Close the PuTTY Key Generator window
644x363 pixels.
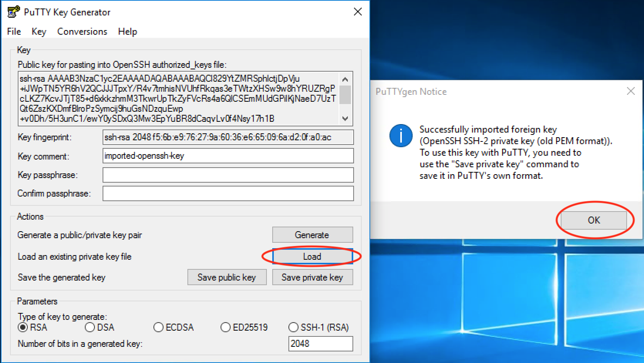(358, 12)
